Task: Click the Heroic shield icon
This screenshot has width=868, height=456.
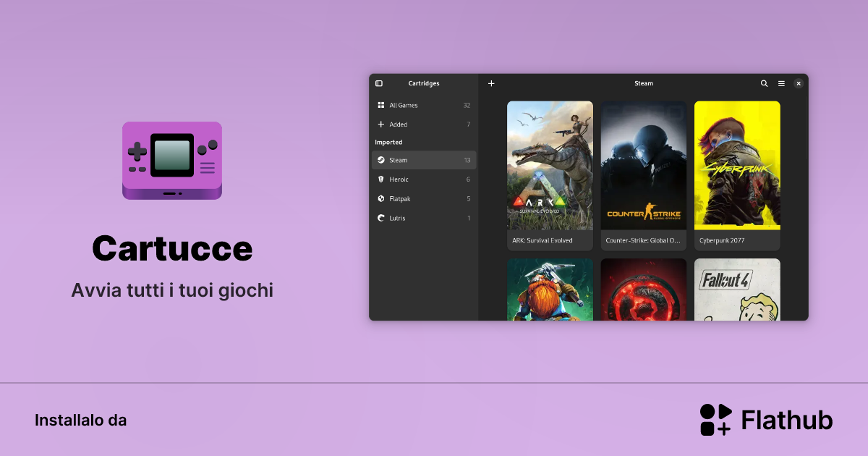Action: [x=383, y=179]
